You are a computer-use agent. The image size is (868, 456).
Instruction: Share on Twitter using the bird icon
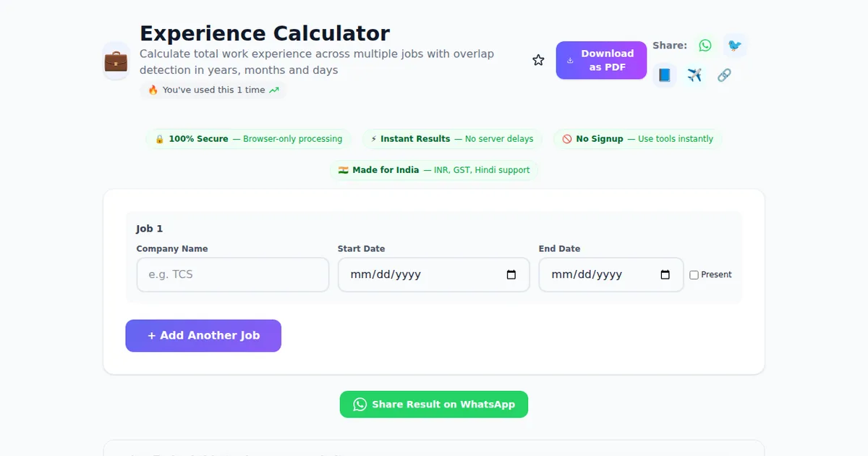(735, 46)
